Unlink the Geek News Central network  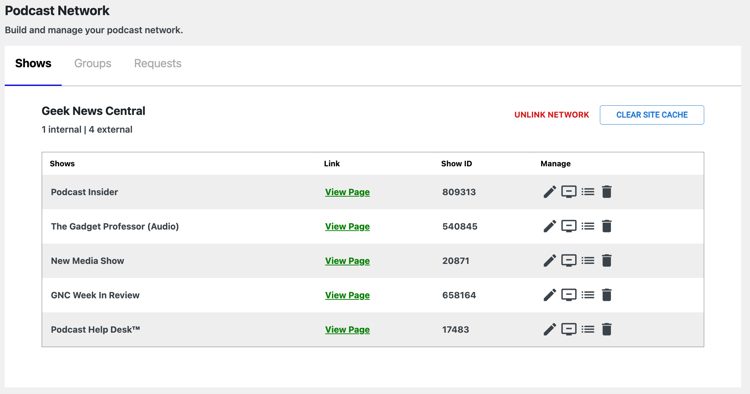(551, 115)
